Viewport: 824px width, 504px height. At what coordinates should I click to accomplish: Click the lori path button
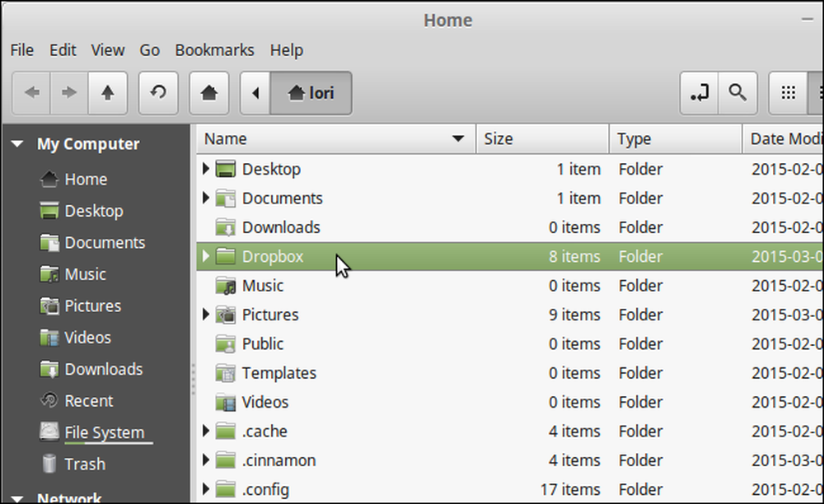pos(311,93)
